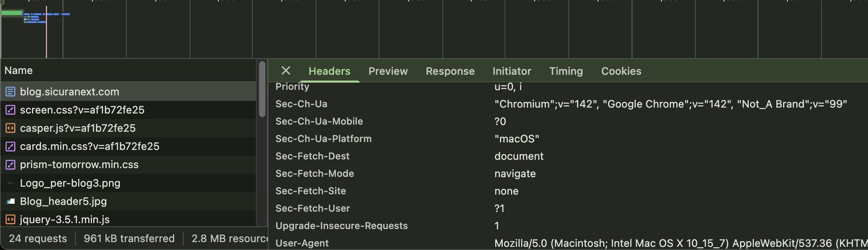Click the stylesheet icon beside prism-tomorrow.min.css
Viewport: 868px width, 250px height.
pyautogui.click(x=10, y=165)
